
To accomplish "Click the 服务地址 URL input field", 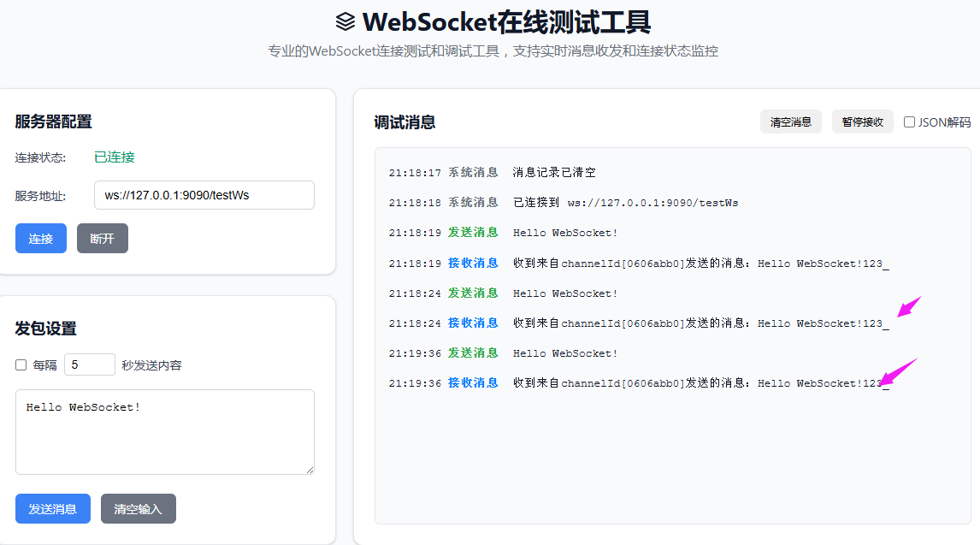I will coord(204,195).
